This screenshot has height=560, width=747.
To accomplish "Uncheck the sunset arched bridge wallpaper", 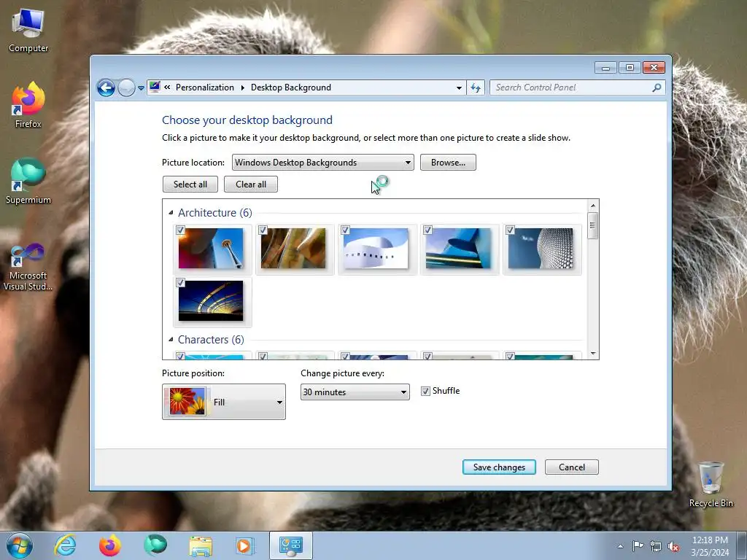I will coord(181,282).
